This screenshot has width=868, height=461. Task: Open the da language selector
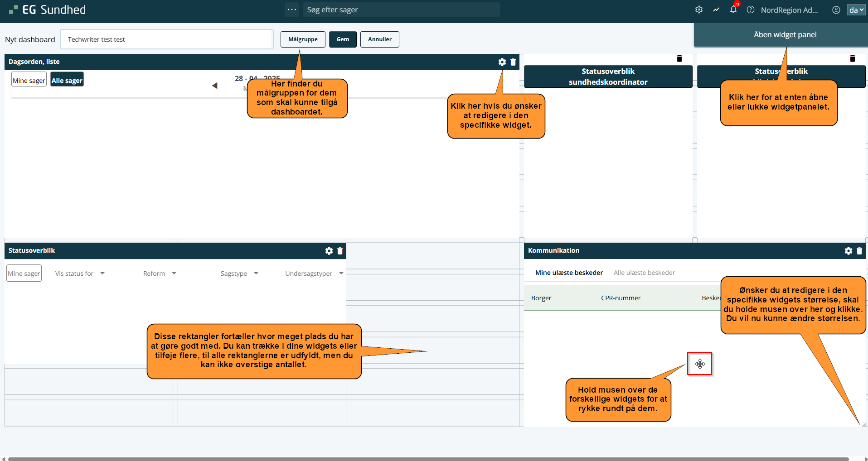click(856, 10)
